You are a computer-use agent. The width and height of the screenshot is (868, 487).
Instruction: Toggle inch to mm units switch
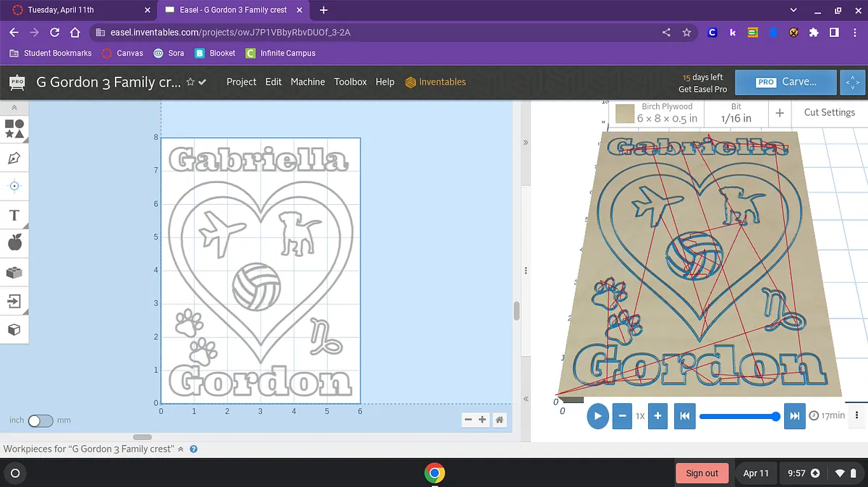[41, 420]
